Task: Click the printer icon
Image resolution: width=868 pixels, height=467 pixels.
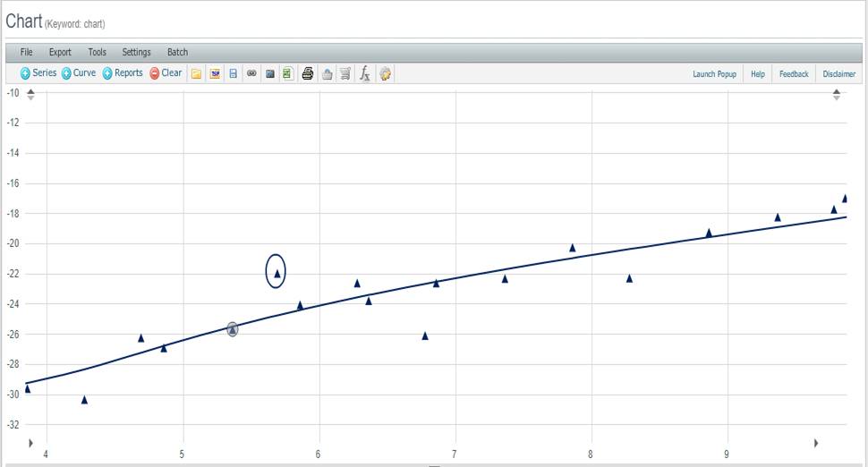Action: 308,74
